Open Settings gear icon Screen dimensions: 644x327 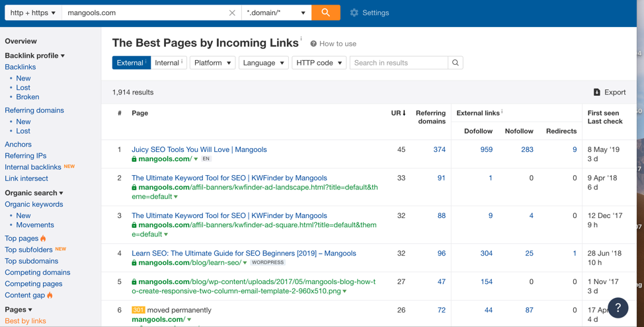click(354, 13)
